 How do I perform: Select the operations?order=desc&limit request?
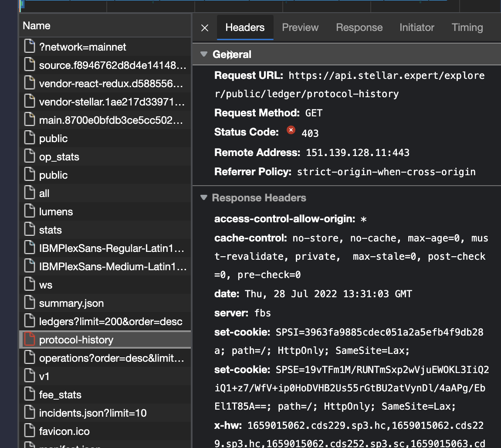point(105,358)
